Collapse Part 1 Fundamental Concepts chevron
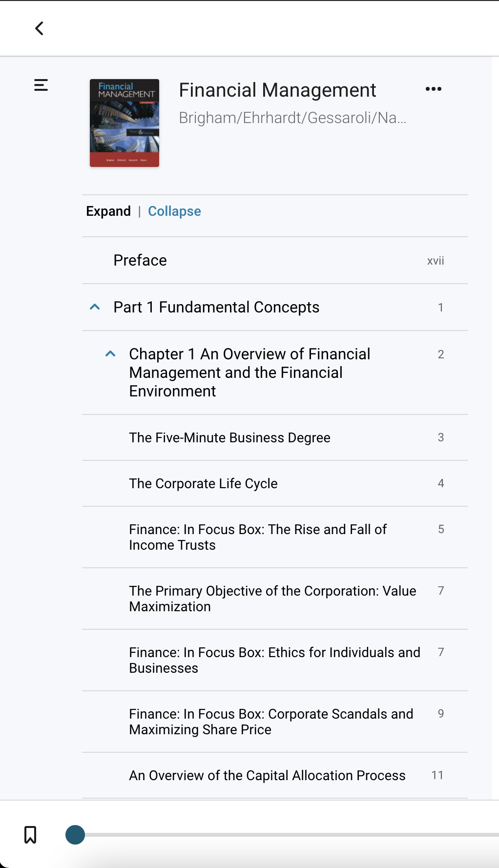The height and width of the screenshot is (868, 499). click(x=95, y=307)
